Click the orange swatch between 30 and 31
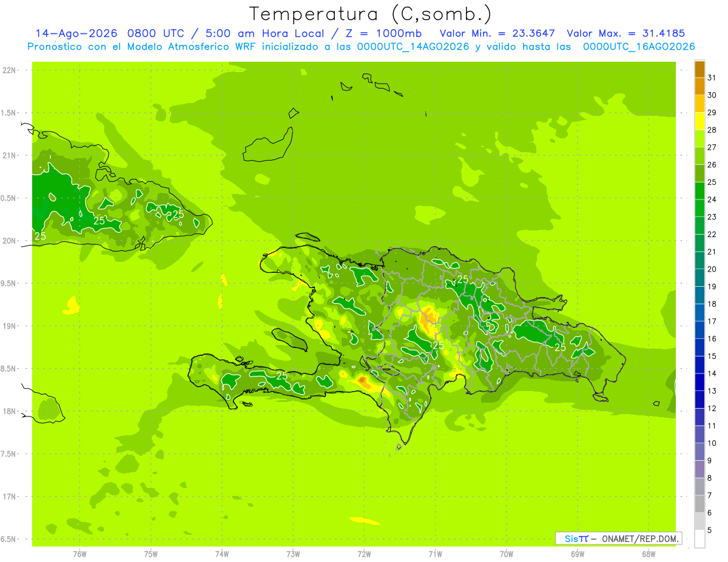Viewport: 728px width, 562px height. click(x=699, y=87)
